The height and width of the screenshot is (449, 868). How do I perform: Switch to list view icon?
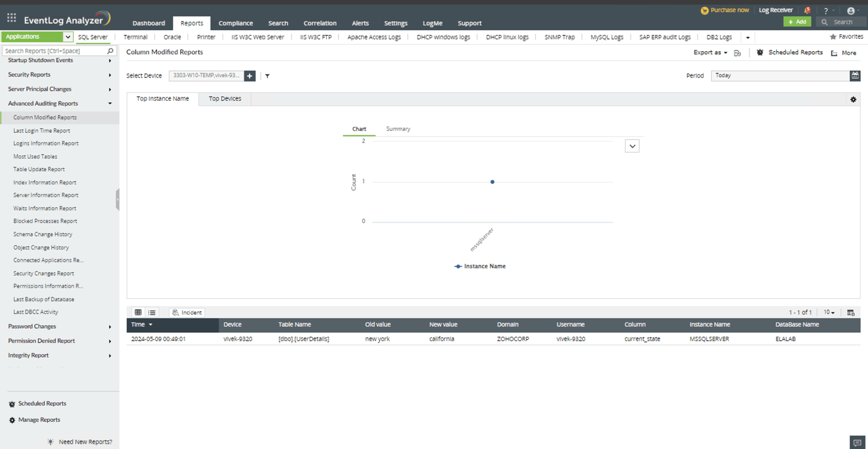[x=152, y=312]
